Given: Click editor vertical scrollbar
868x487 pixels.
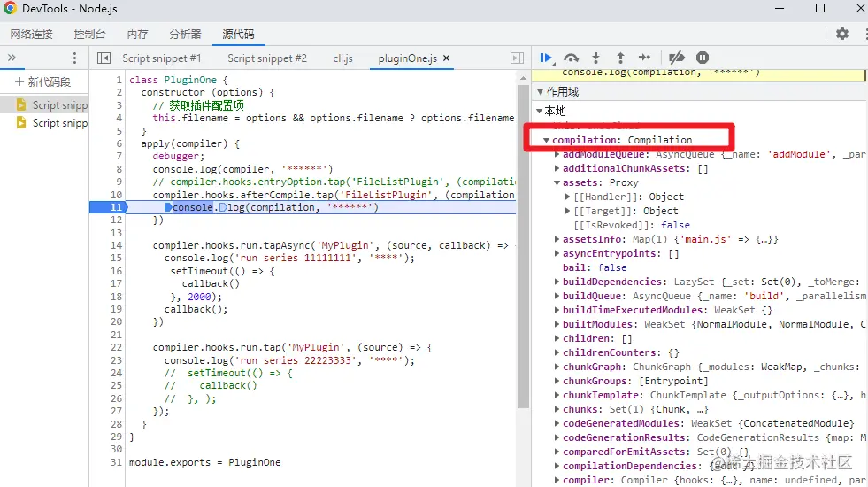Looking at the screenshot, I should click(x=523, y=246).
